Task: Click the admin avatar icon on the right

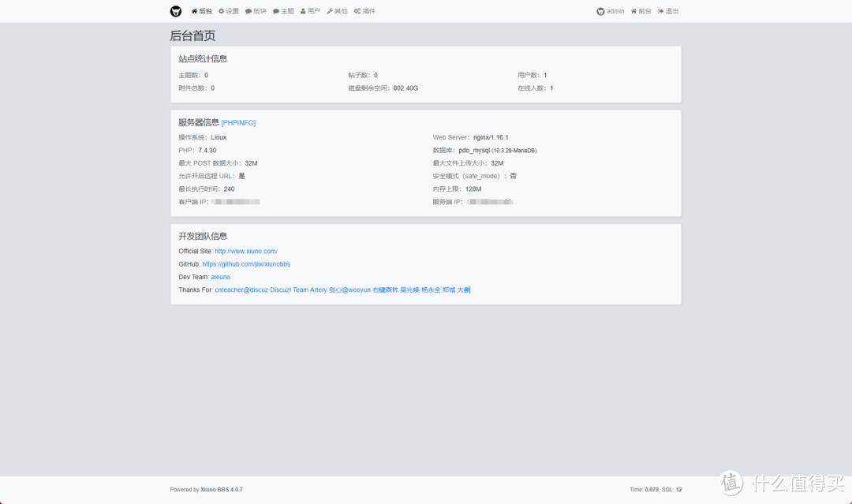Action: tap(600, 11)
